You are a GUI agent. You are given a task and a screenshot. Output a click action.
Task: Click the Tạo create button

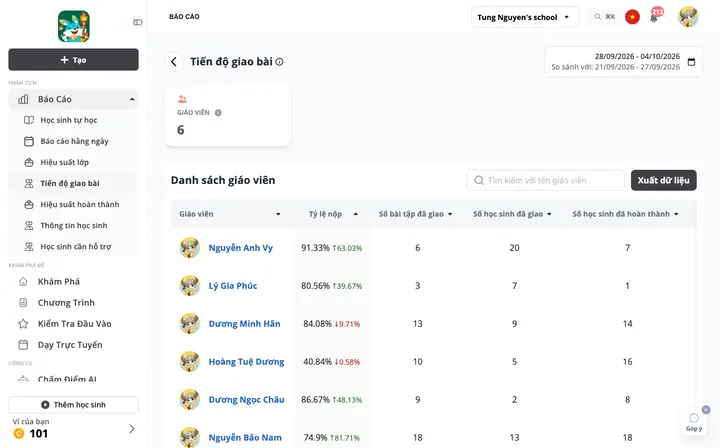(x=73, y=60)
